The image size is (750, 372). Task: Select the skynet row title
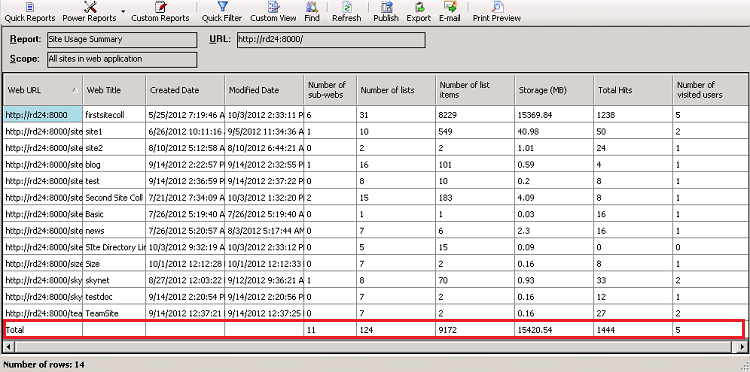(114, 280)
